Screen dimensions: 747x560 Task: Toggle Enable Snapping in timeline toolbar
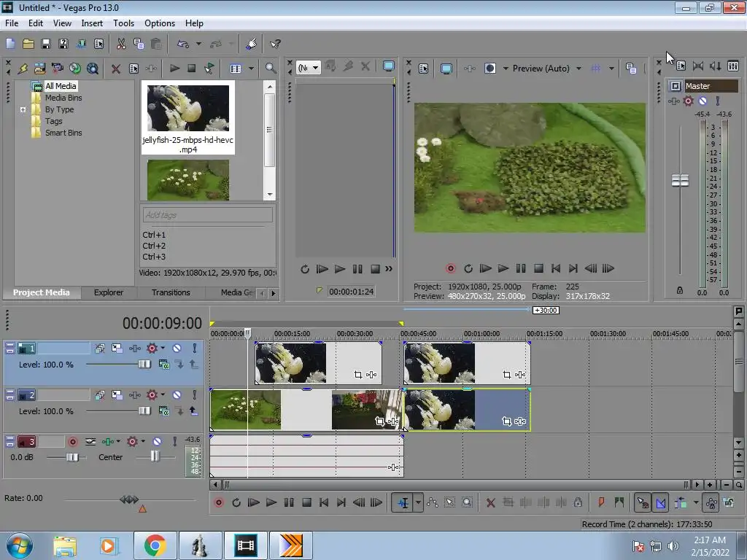pyautogui.click(x=643, y=502)
